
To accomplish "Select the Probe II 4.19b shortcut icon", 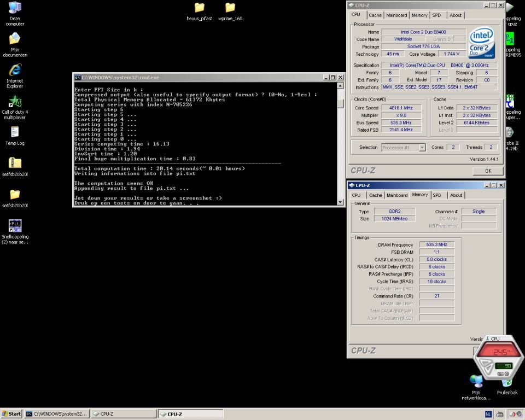I will click(510, 132).
